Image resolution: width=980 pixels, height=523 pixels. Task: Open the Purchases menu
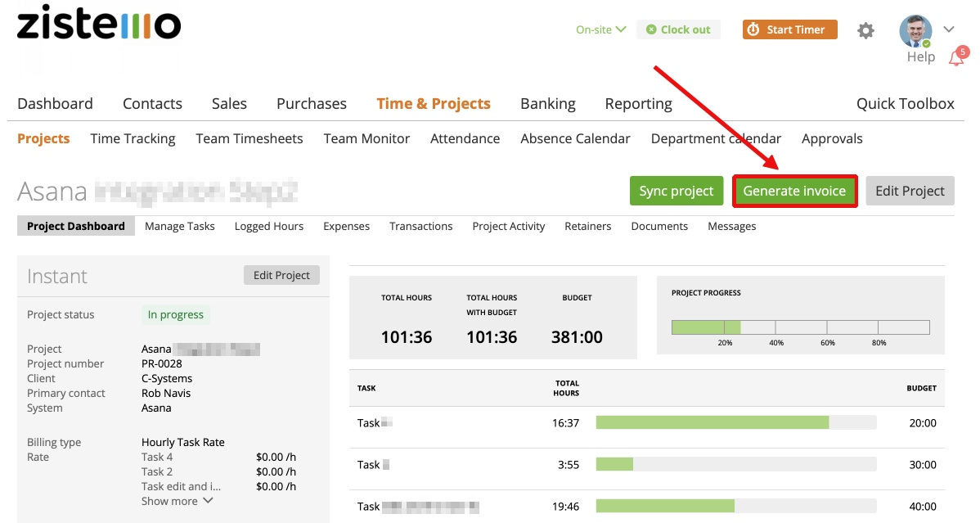[311, 104]
